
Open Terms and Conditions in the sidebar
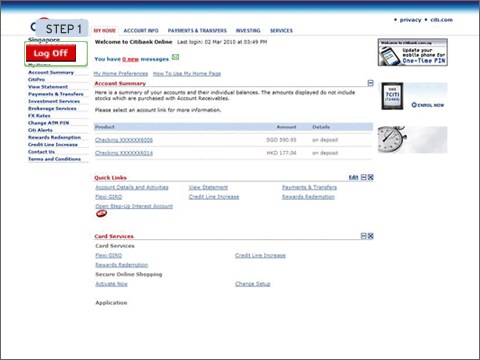tap(54, 159)
